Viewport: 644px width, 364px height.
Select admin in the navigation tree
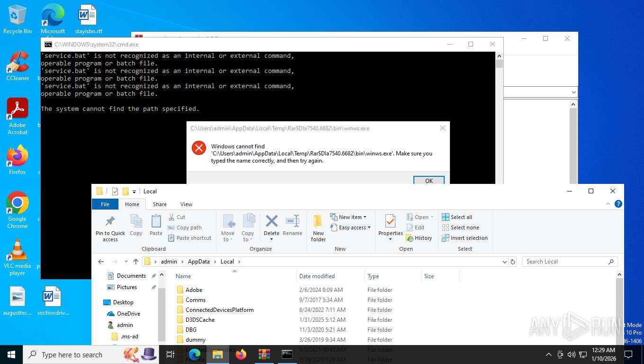click(125, 325)
